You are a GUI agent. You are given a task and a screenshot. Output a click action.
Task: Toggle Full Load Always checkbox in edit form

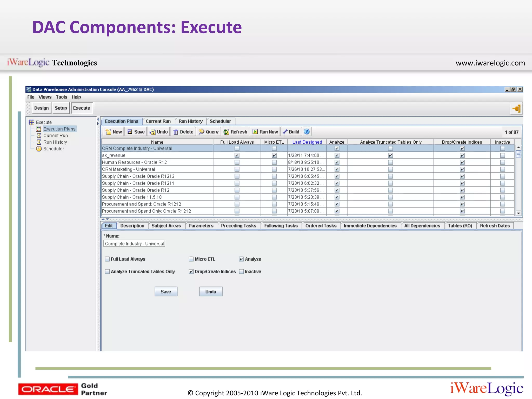107,259
